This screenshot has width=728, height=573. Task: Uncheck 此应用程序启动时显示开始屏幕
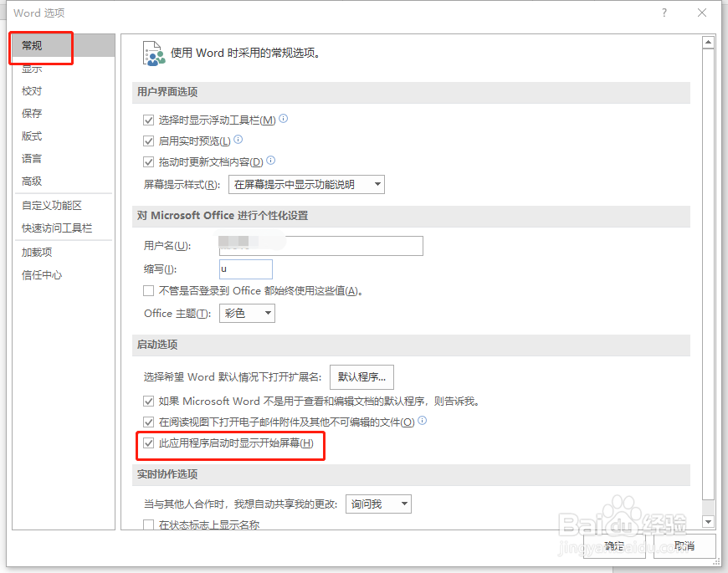[149, 443]
